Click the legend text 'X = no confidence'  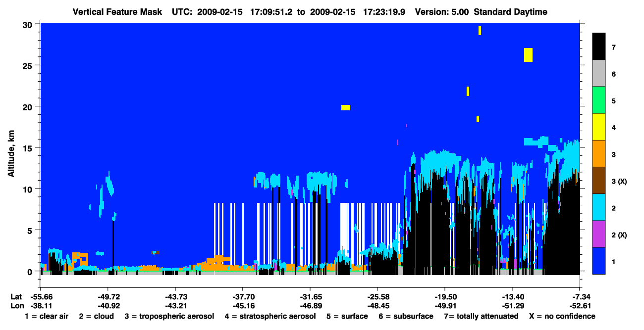click(562, 316)
